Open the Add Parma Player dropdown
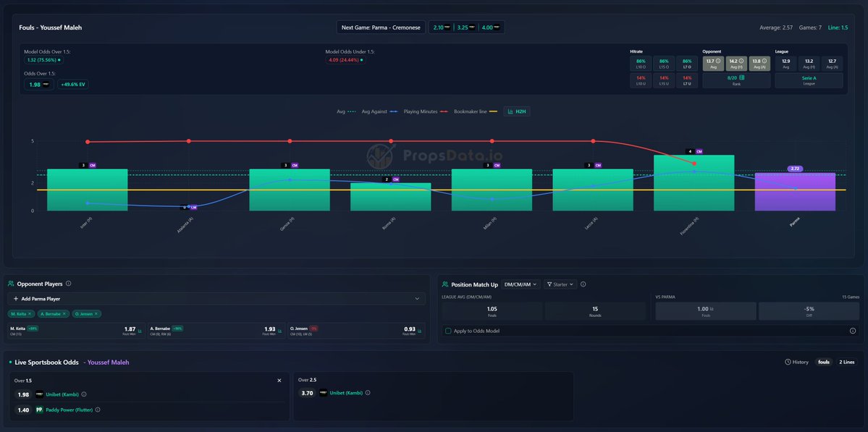 click(217, 298)
